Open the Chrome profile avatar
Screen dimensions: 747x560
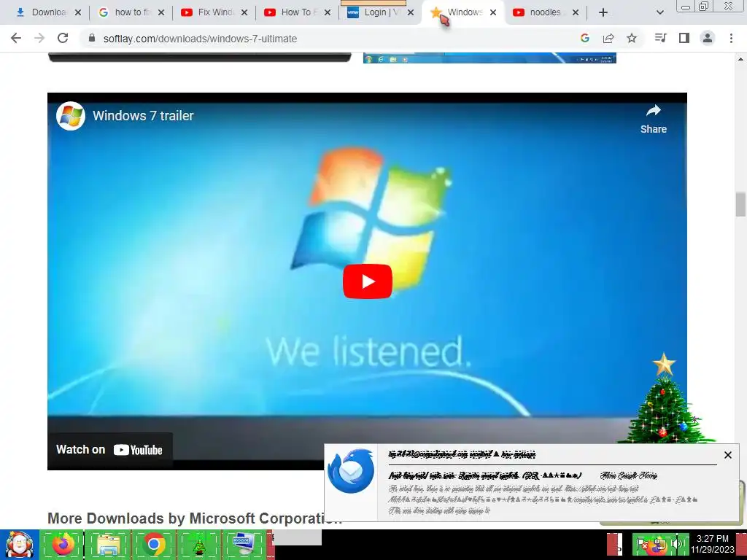(708, 38)
